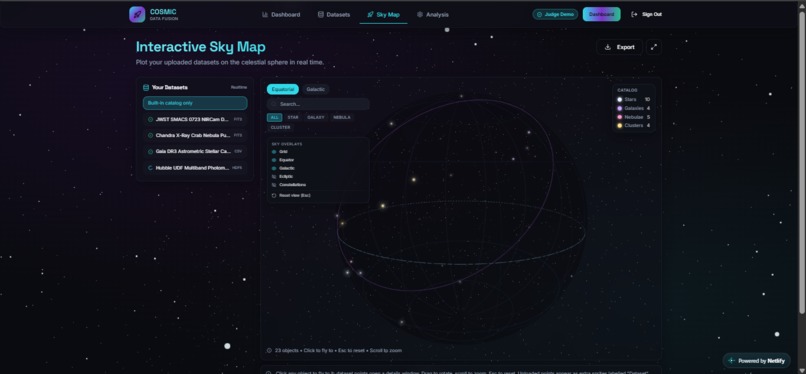Focus the Search input field

318,104
